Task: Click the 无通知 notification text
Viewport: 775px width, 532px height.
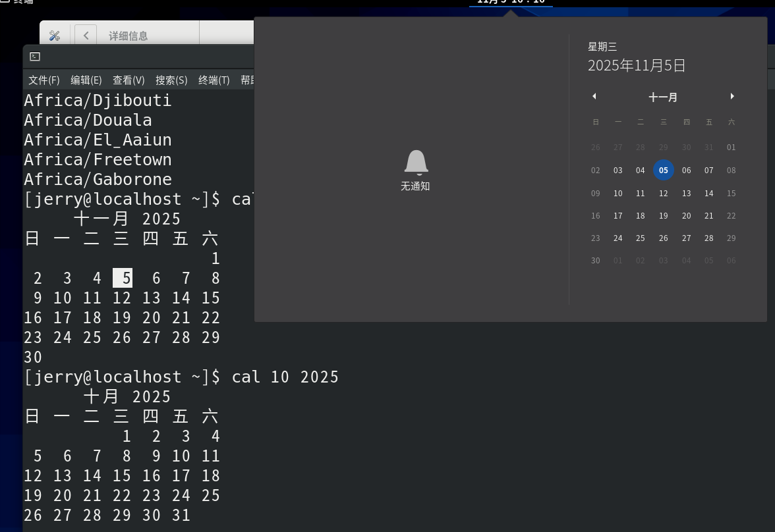Action: pos(415,186)
